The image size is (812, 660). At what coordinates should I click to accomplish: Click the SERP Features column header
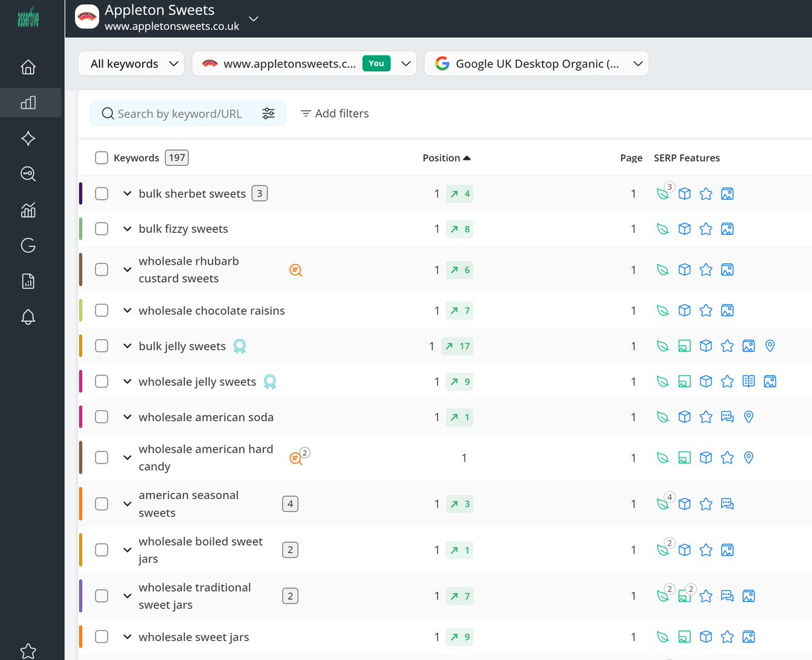[x=686, y=158]
